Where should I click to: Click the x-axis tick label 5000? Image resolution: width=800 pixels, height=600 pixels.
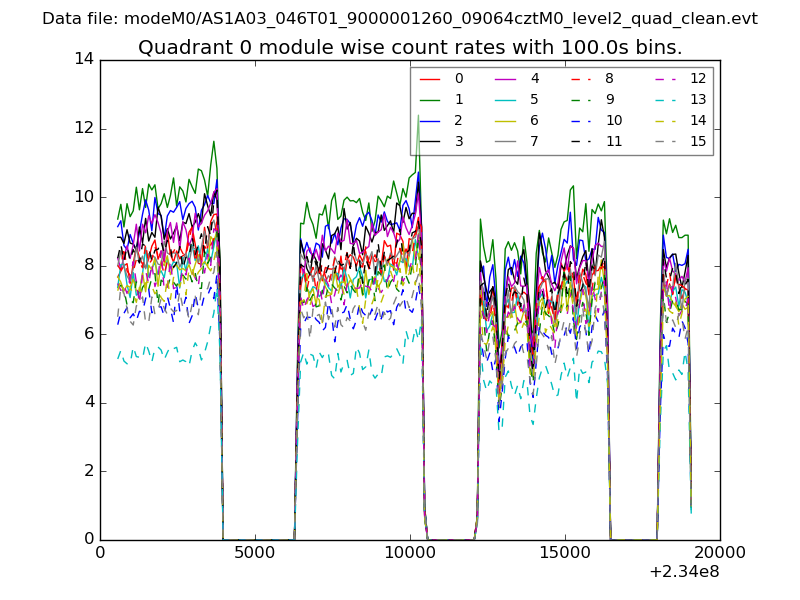(x=255, y=552)
